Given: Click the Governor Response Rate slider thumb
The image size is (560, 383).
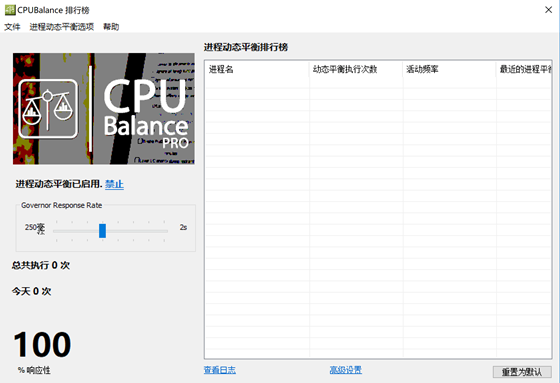Looking at the screenshot, I should tap(102, 230).
